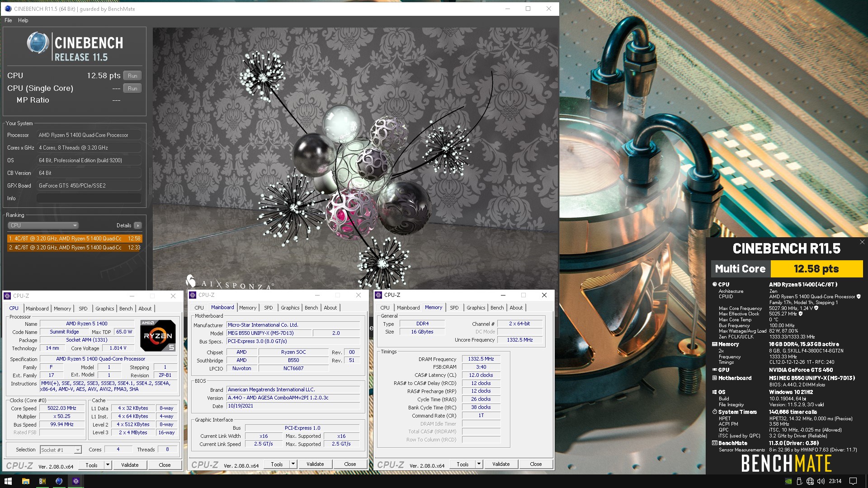Click Motherboard section icon in BenchMate panel
The width and height of the screenshot is (868, 488).
pyautogui.click(x=715, y=378)
